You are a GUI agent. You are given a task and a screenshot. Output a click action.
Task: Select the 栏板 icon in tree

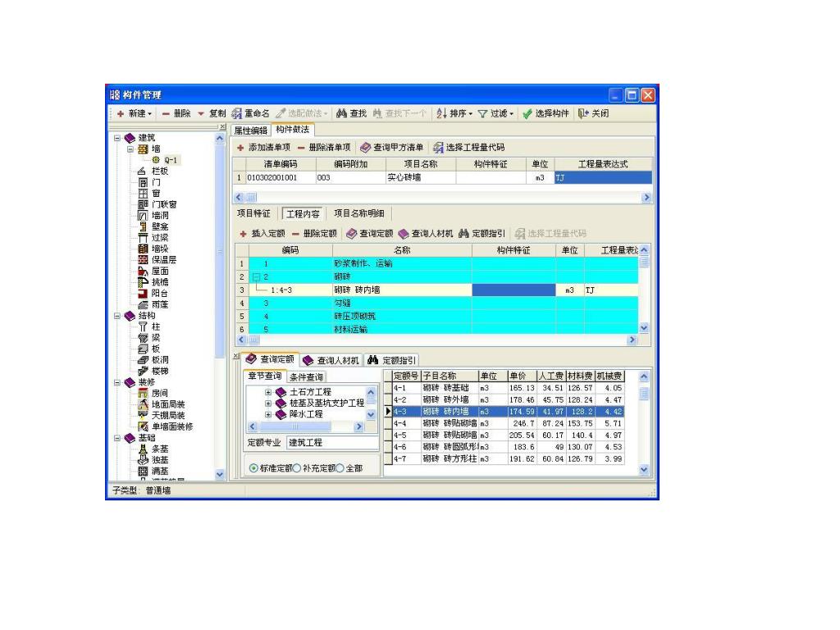tap(143, 171)
